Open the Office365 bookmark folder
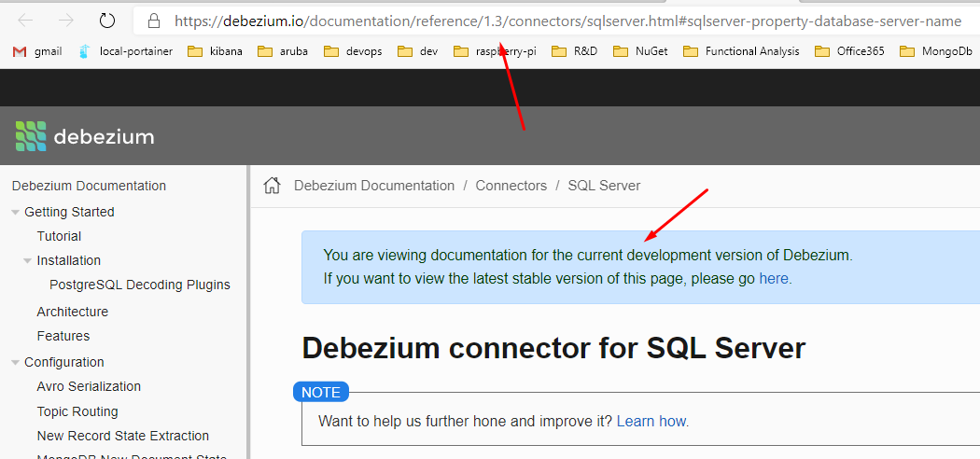 tap(850, 51)
